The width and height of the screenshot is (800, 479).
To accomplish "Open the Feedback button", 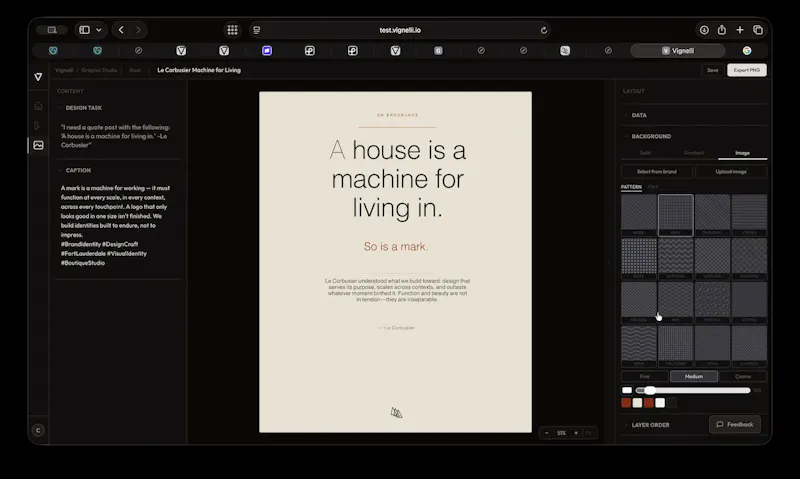I will tap(735, 424).
